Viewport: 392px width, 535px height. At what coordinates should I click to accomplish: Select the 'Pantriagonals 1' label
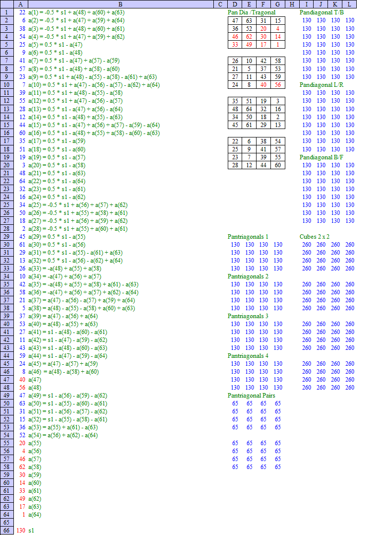point(248,236)
